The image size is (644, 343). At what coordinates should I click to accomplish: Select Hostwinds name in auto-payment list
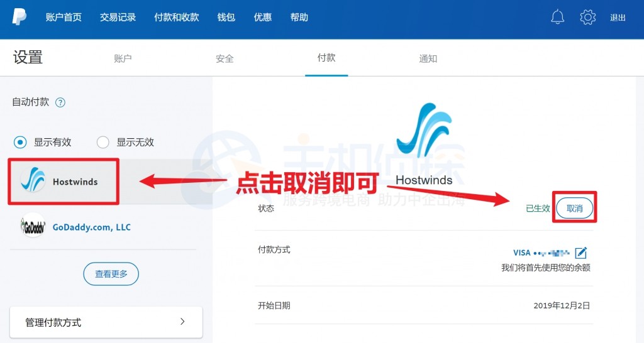pyautogui.click(x=75, y=182)
